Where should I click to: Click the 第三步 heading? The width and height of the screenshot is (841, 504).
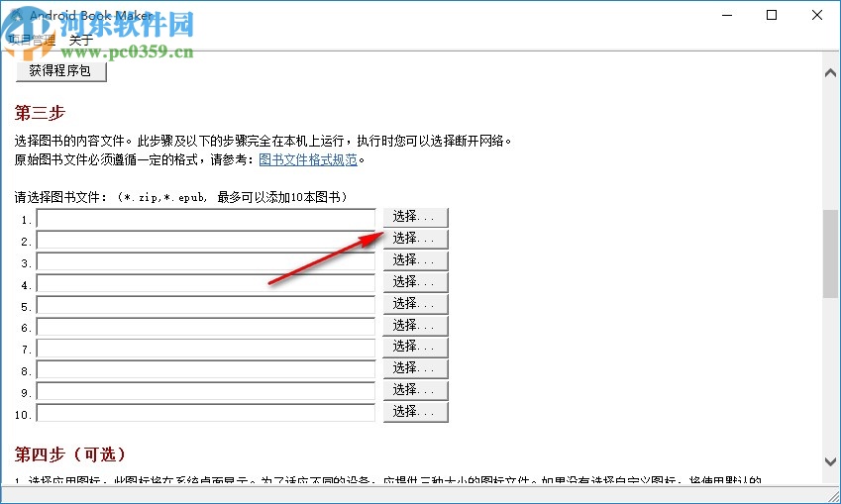(x=40, y=113)
